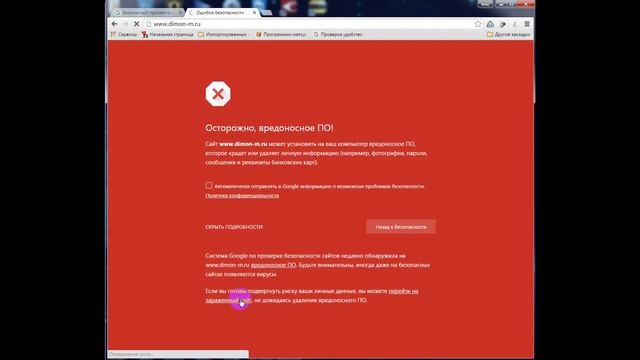Open the 'Политика конфиденциальности' link

point(242,196)
